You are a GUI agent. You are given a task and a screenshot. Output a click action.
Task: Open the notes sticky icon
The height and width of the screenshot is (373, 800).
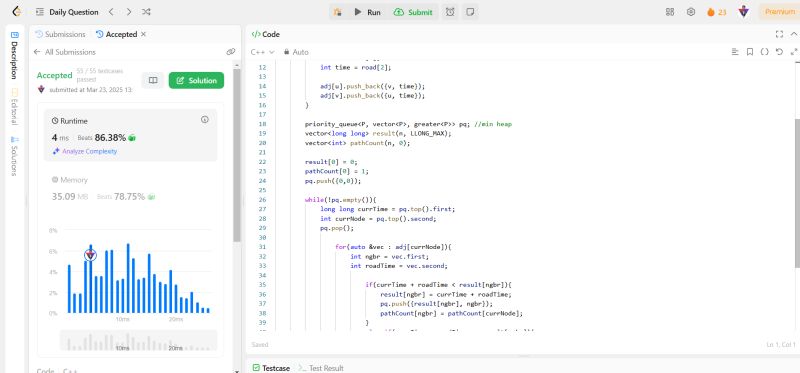point(470,12)
